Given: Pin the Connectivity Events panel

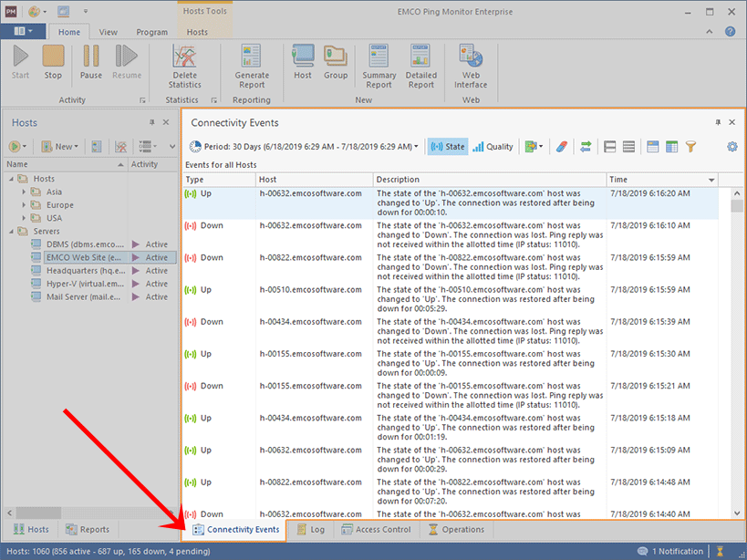Looking at the screenshot, I should click(718, 122).
